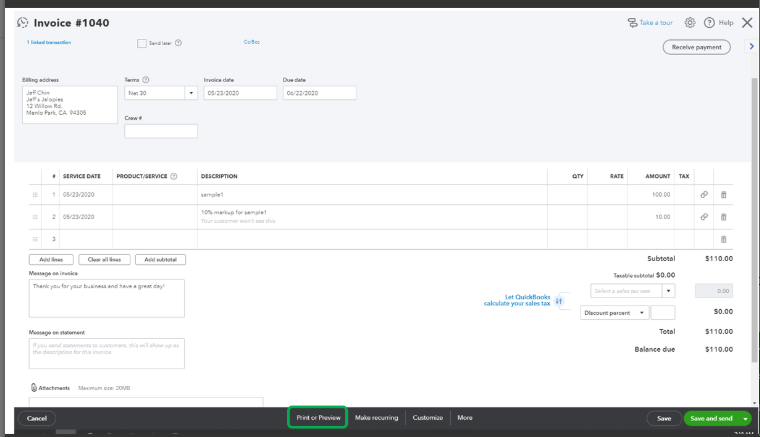Click the Add lines button
760x437 pixels.
point(51,260)
